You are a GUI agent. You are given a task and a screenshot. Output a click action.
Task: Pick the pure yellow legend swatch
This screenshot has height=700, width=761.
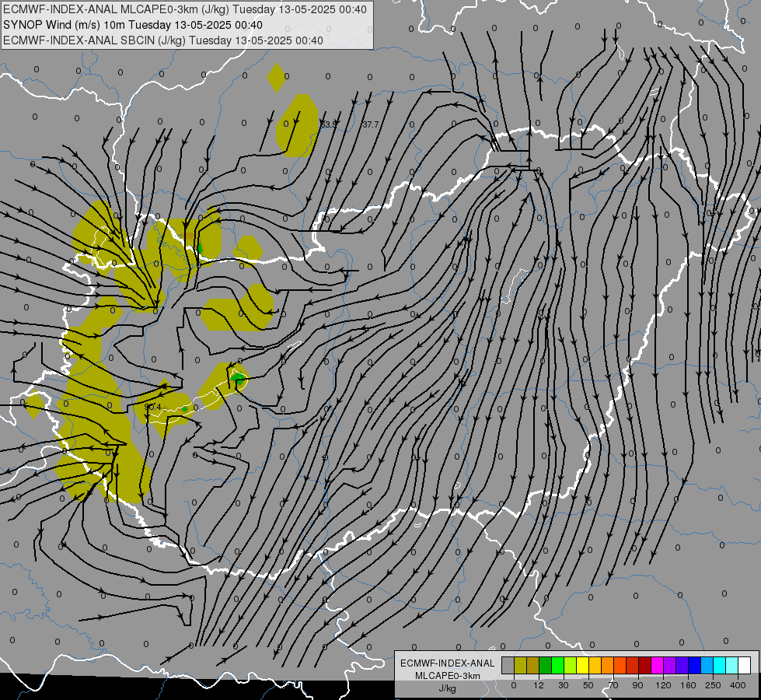click(582, 665)
